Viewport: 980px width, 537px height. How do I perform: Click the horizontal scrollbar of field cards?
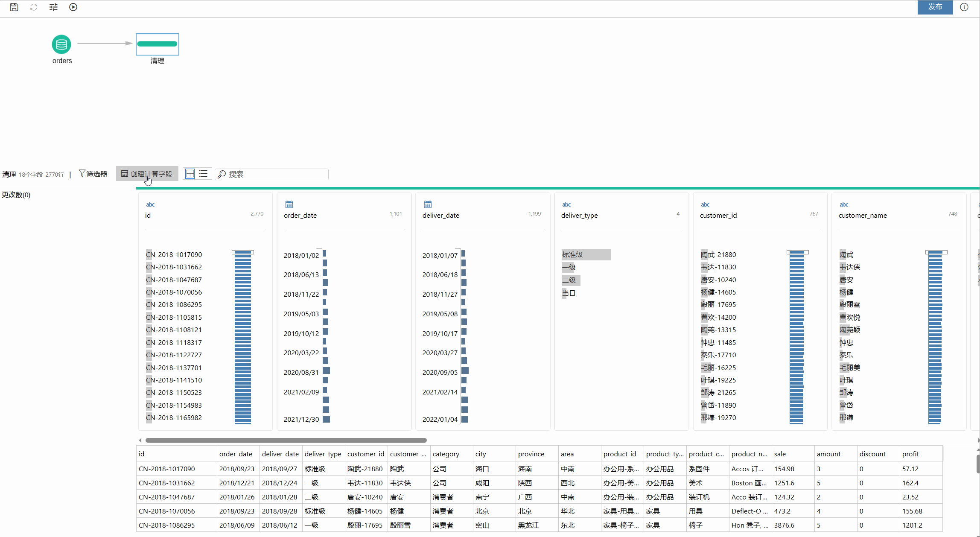pyautogui.click(x=286, y=440)
